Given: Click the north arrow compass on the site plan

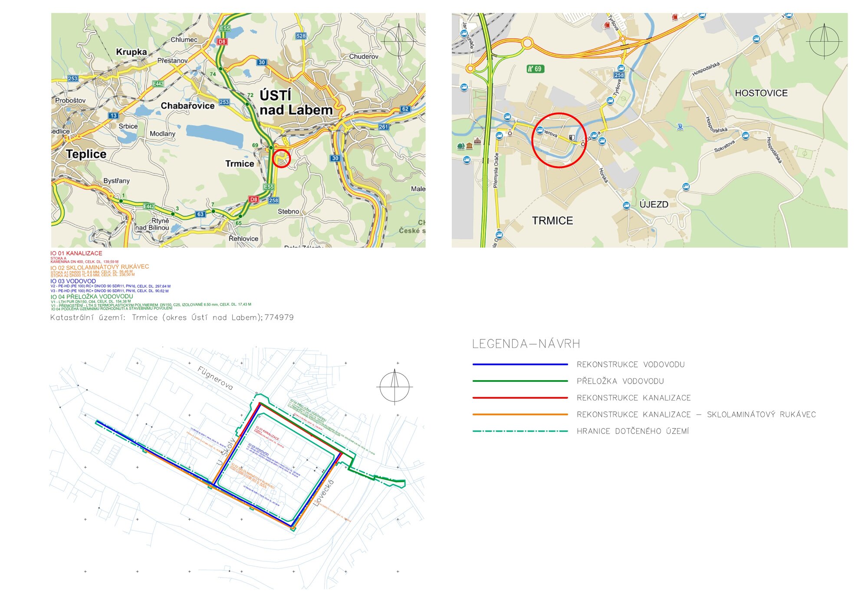Looking at the screenshot, I should (395, 387).
